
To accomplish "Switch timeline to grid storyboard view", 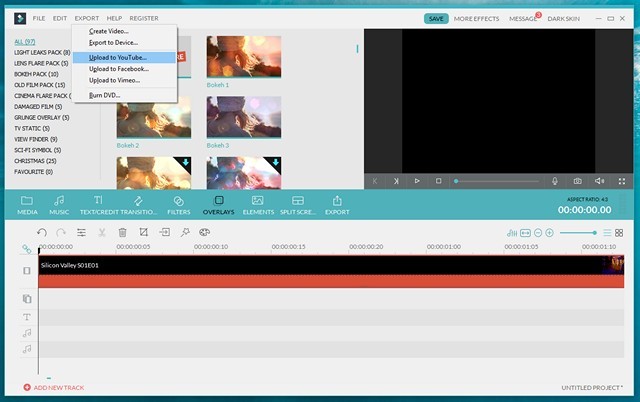I will pos(619,233).
